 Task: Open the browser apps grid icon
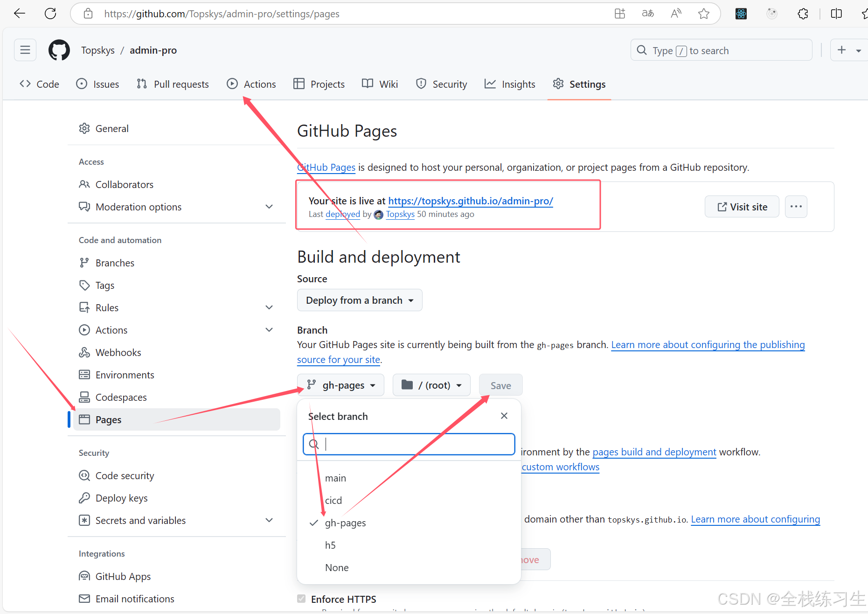pos(619,14)
